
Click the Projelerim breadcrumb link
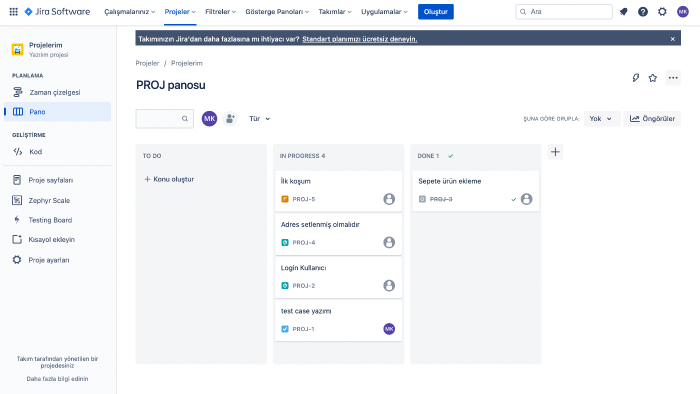coord(187,63)
